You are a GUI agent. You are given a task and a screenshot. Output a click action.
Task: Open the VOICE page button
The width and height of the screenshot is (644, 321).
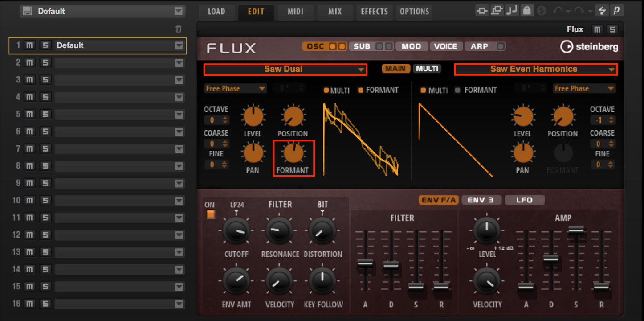446,46
